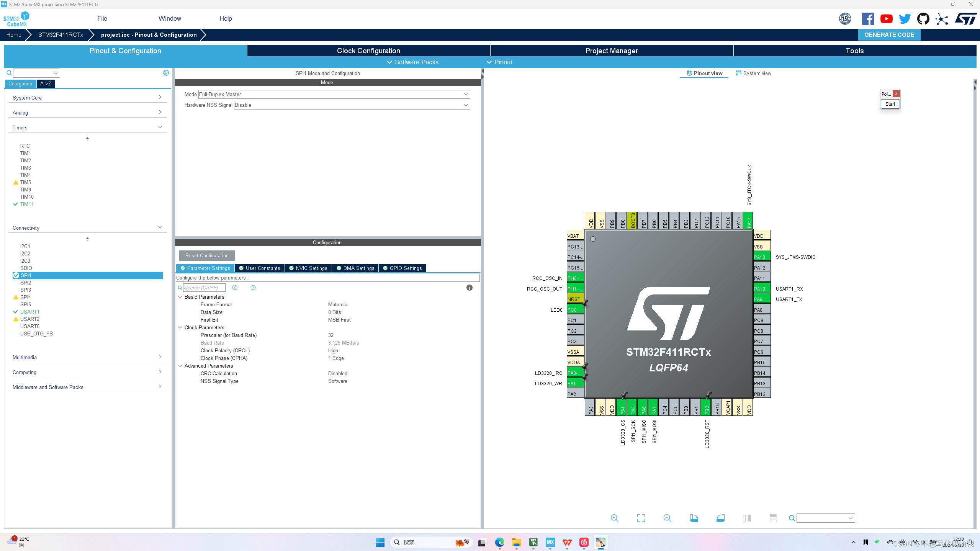
Task: Go to the Home breadcrumb
Action: coord(14,34)
